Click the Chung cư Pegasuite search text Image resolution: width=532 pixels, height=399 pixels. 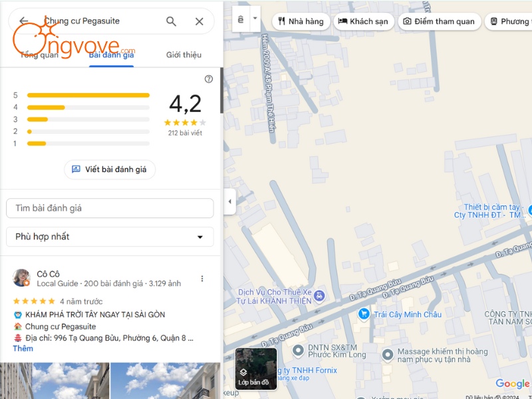pyautogui.click(x=82, y=21)
